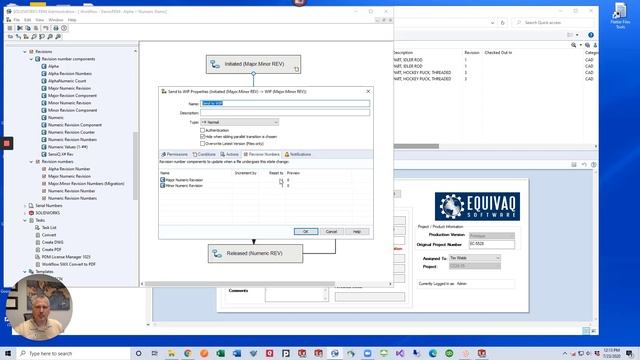Click the Folder Files Tools desktop icon

620,16
